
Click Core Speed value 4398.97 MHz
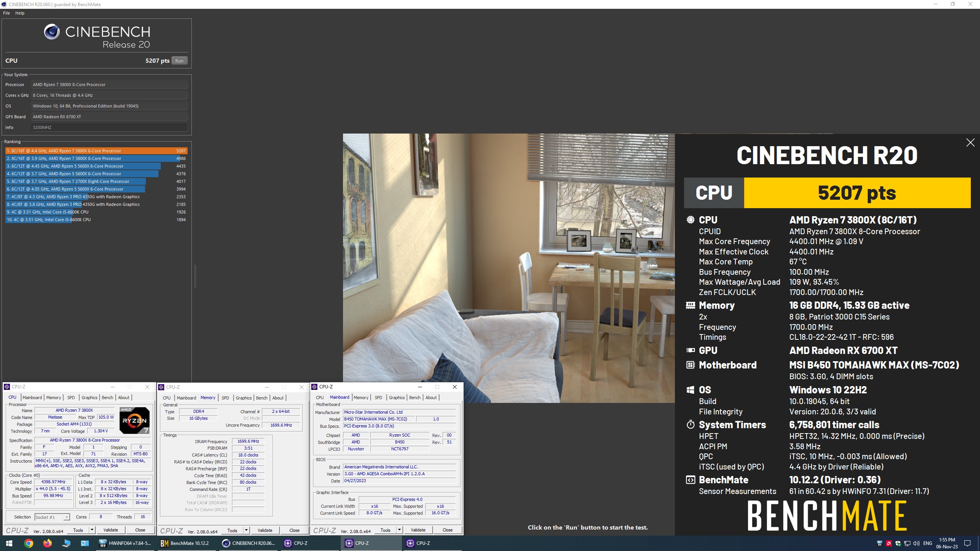(x=54, y=482)
